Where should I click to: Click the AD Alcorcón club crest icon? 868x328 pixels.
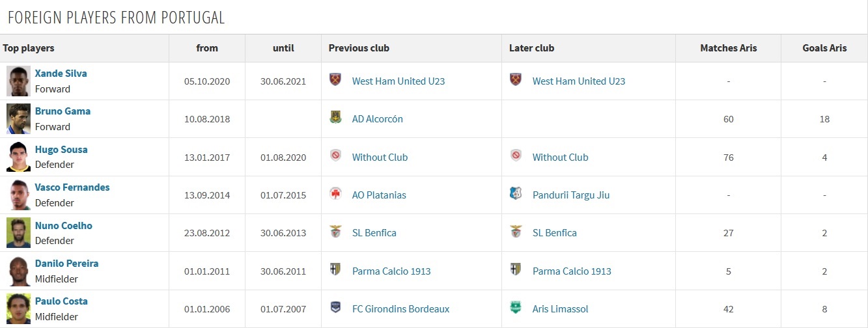(x=335, y=118)
